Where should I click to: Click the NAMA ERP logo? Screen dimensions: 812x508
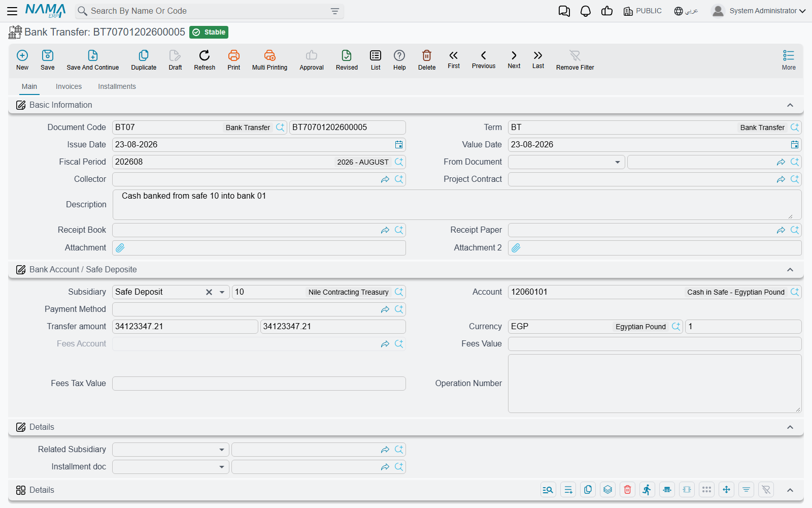[x=46, y=11]
